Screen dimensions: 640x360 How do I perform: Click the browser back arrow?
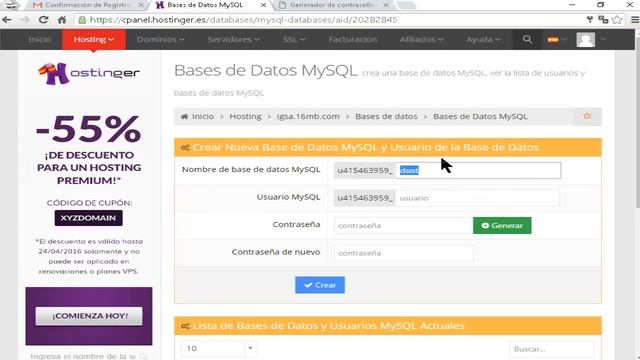click(x=7, y=20)
